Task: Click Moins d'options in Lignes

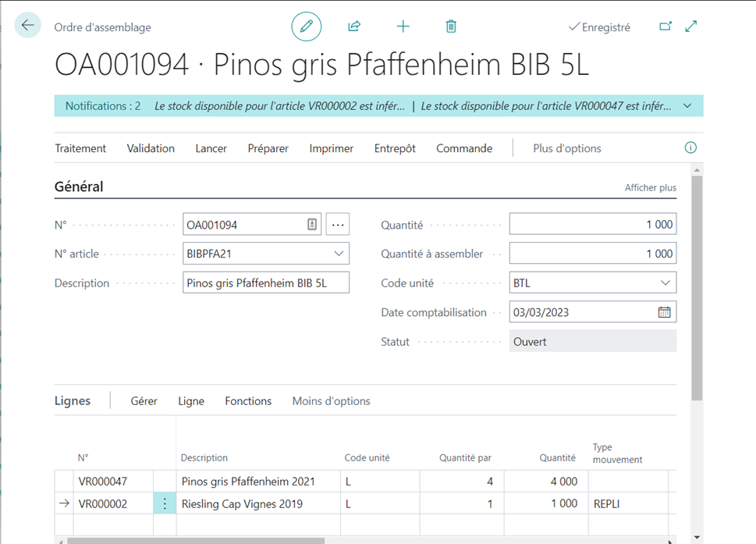Action: pos(332,401)
